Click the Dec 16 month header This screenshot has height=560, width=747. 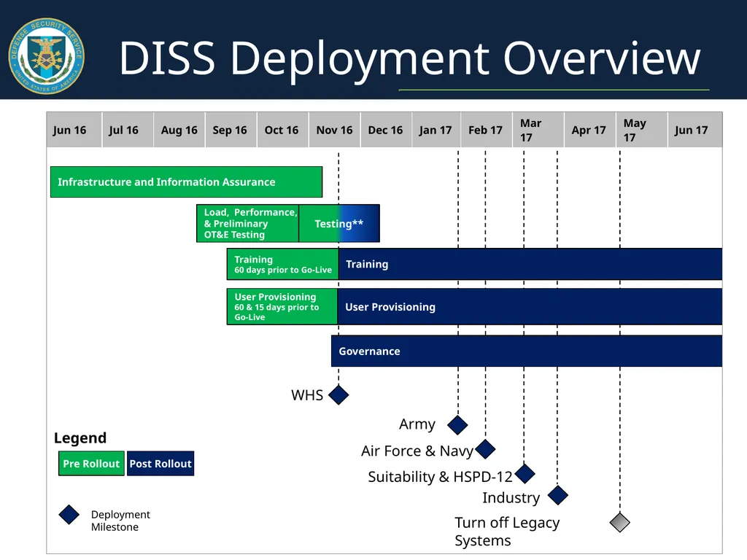point(387,130)
